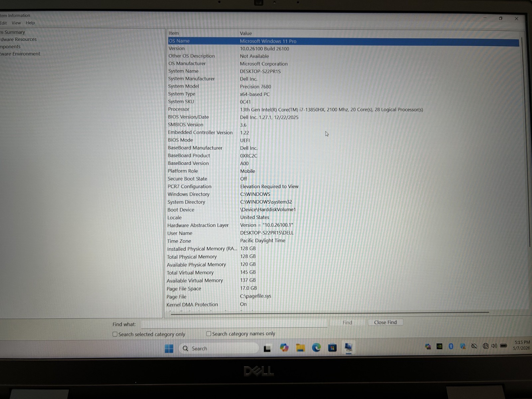Restore down the System Information window
532x399 pixels.
click(500, 18)
